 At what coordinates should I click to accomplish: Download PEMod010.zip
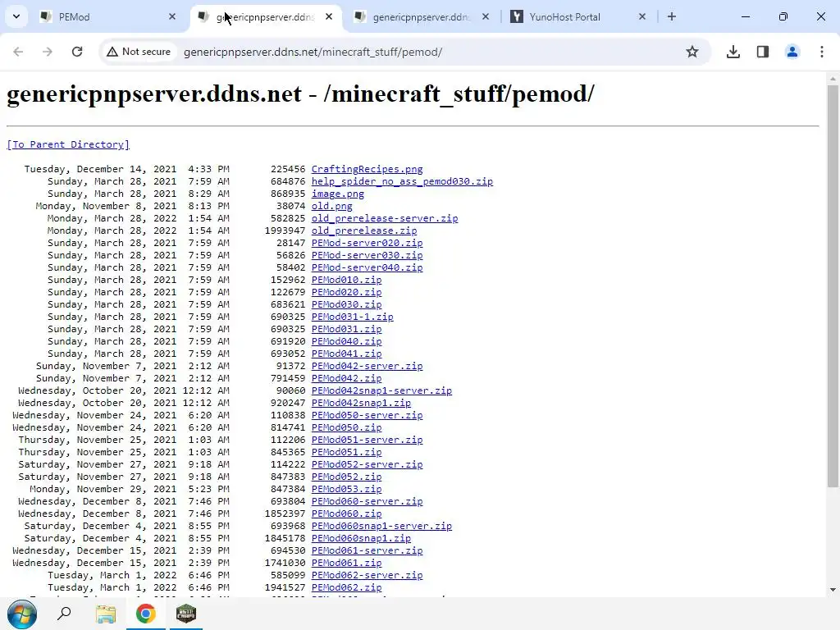click(347, 280)
